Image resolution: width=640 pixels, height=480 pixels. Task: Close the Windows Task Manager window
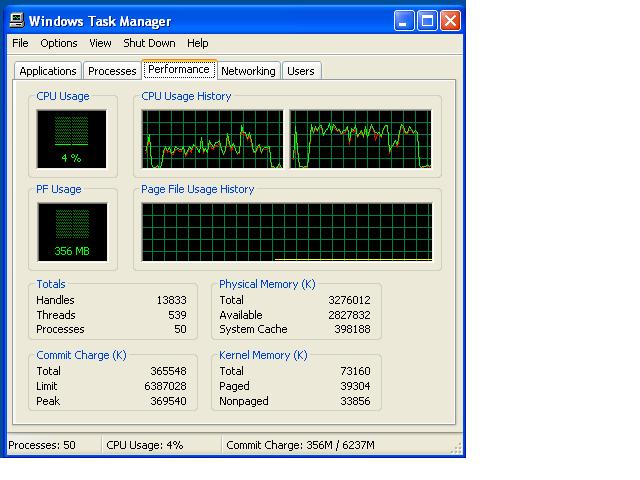tap(450, 20)
